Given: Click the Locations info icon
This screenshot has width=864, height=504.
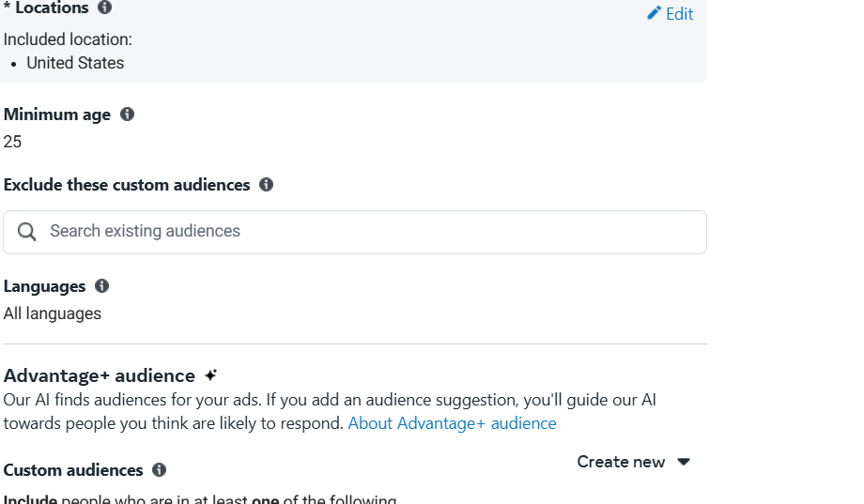Looking at the screenshot, I should coord(104,8).
